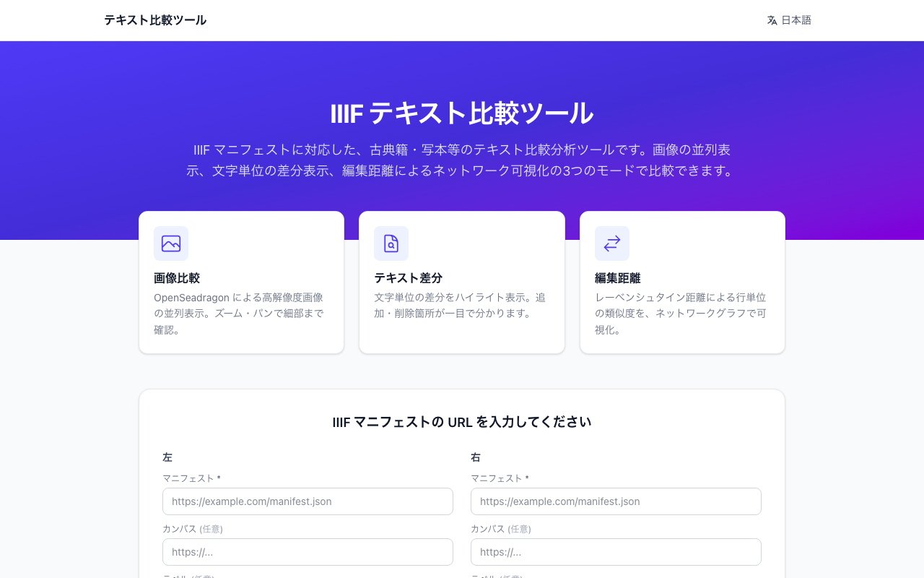Viewport: 924px width, 578px height.
Task: Focus the left カンバス input field
Action: coord(308,551)
